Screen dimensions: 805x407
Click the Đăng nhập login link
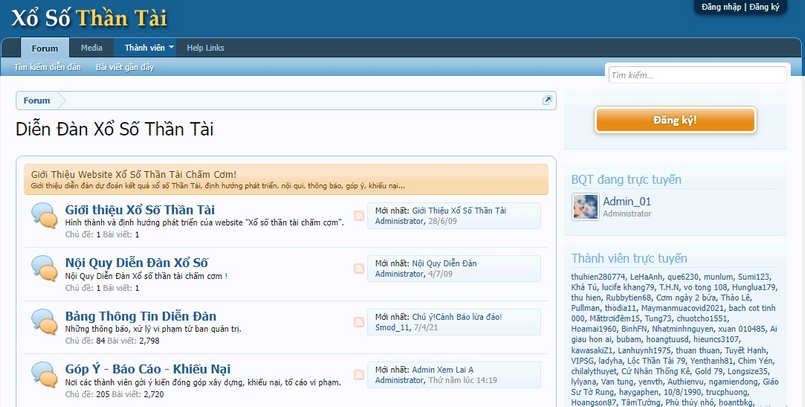721,7
